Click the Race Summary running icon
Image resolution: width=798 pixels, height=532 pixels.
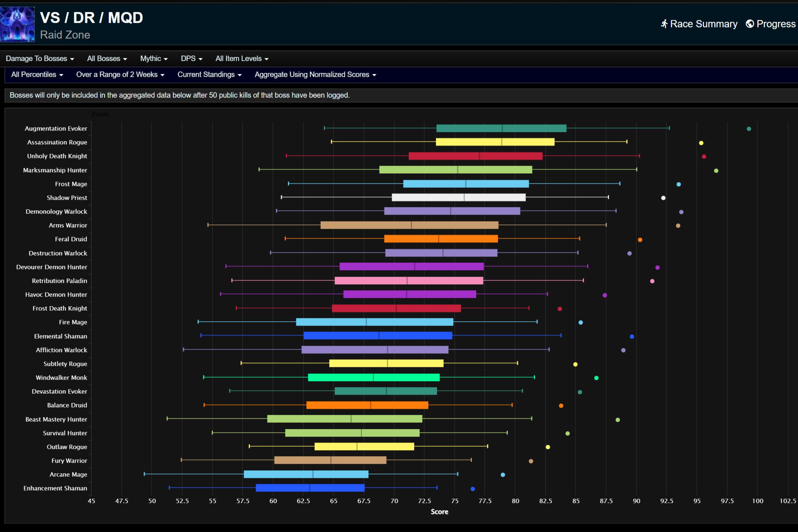coord(664,24)
